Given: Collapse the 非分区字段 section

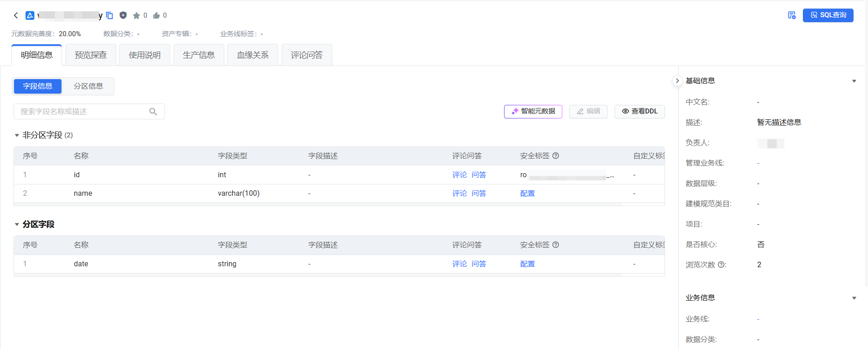Looking at the screenshot, I should pyautogui.click(x=17, y=135).
